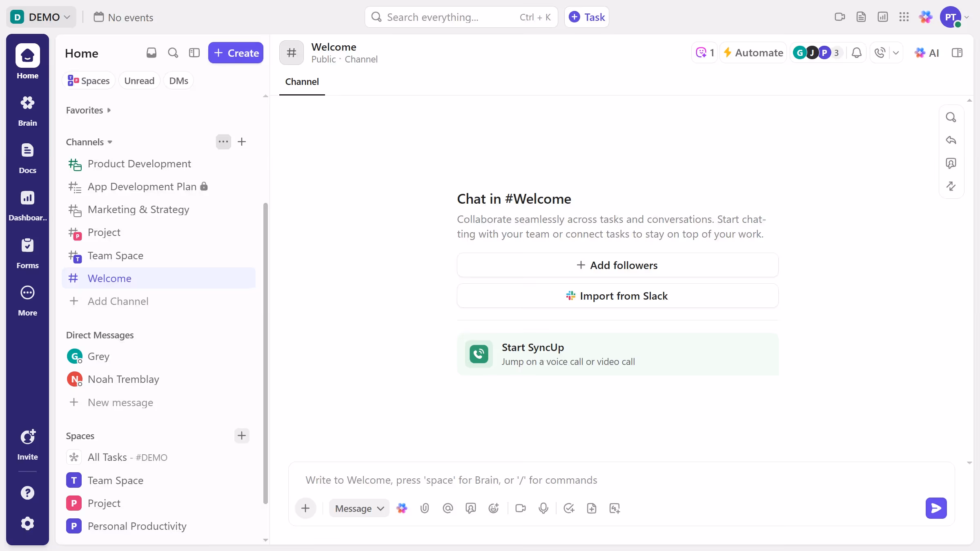Open the ClickUp AI assistant
Image resolution: width=980 pixels, height=551 pixels.
click(927, 53)
